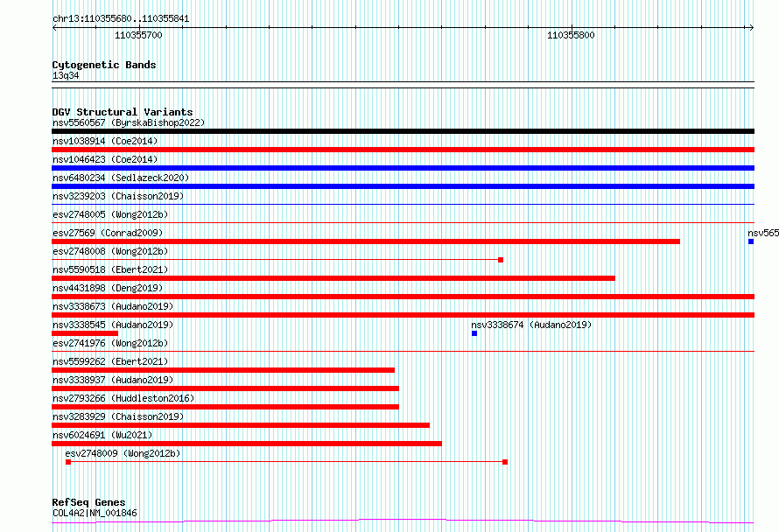Click the nsv6024691 (Wu2021) red bar
This screenshot has width=779, height=532.
click(247, 444)
